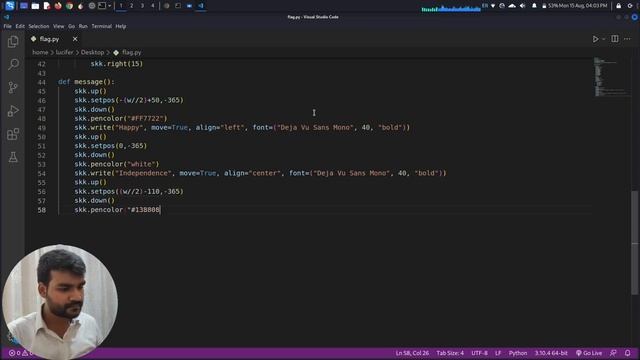This screenshot has height=360, width=640.
Task: Start the Go Live server
Action: coord(589,353)
